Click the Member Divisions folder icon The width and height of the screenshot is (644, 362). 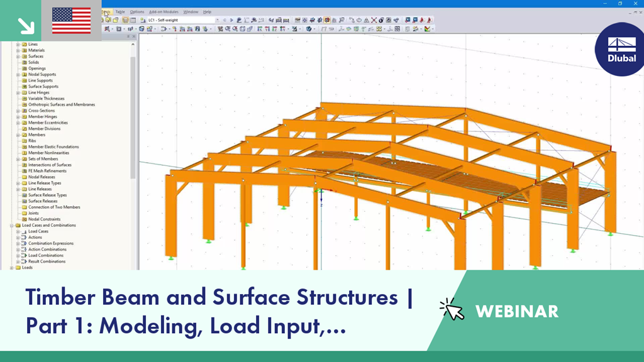coord(25,129)
